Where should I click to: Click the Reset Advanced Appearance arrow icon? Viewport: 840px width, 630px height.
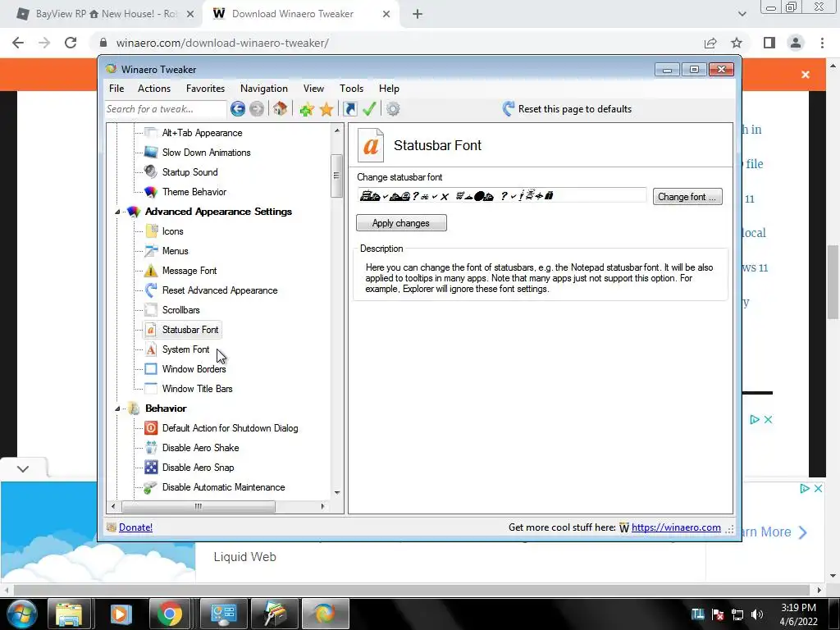(151, 290)
